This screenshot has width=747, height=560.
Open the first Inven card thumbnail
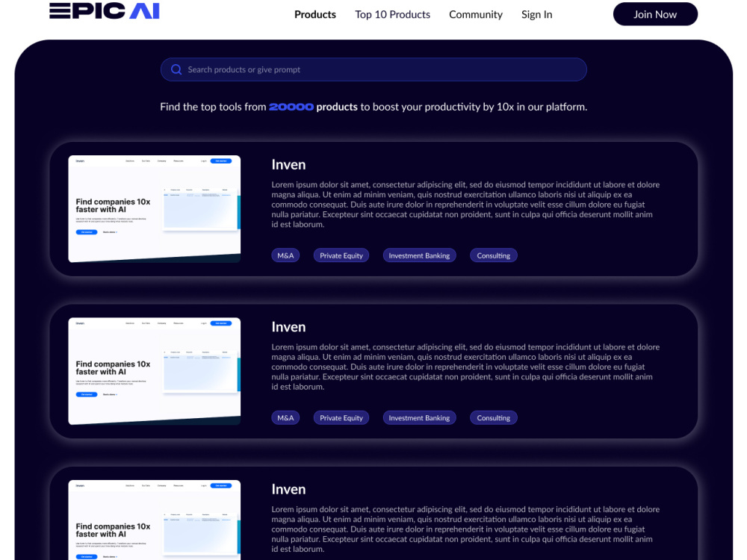point(155,209)
